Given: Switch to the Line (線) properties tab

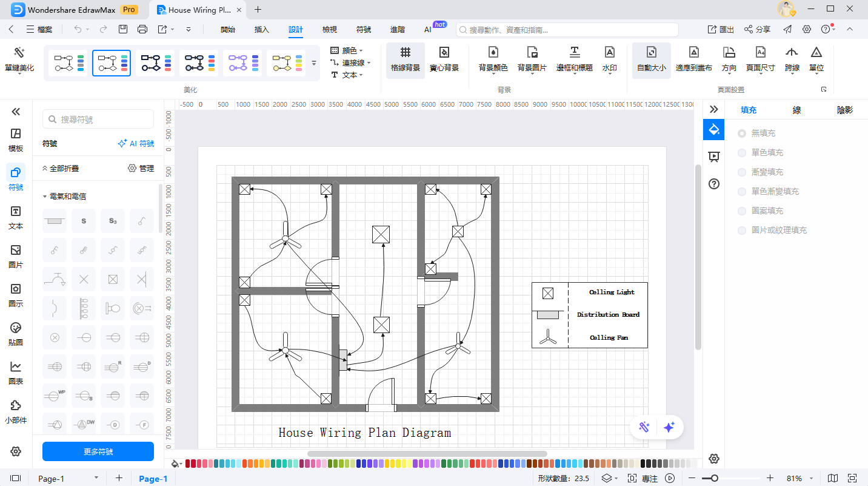Looking at the screenshot, I should 796,110.
